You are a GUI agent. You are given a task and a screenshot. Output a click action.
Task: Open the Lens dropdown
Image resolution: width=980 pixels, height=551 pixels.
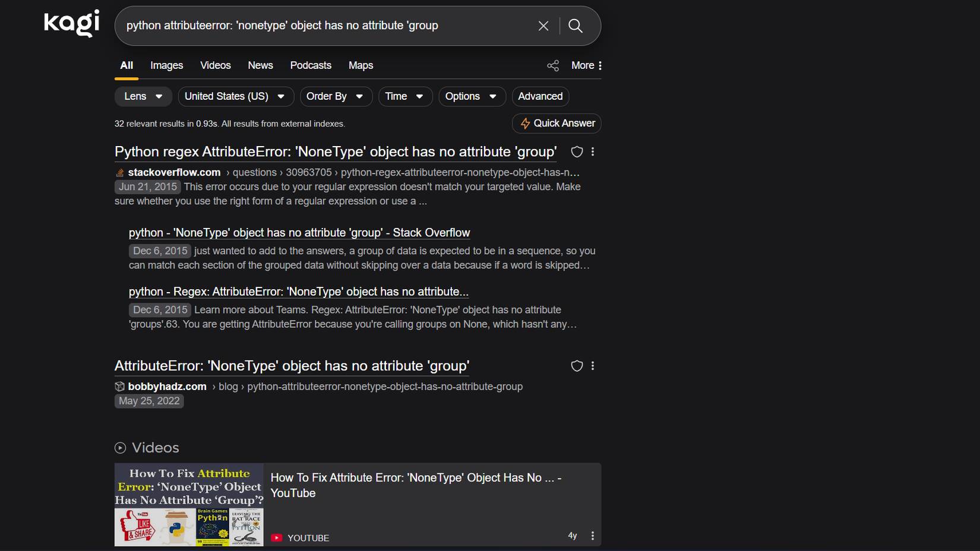(143, 96)
